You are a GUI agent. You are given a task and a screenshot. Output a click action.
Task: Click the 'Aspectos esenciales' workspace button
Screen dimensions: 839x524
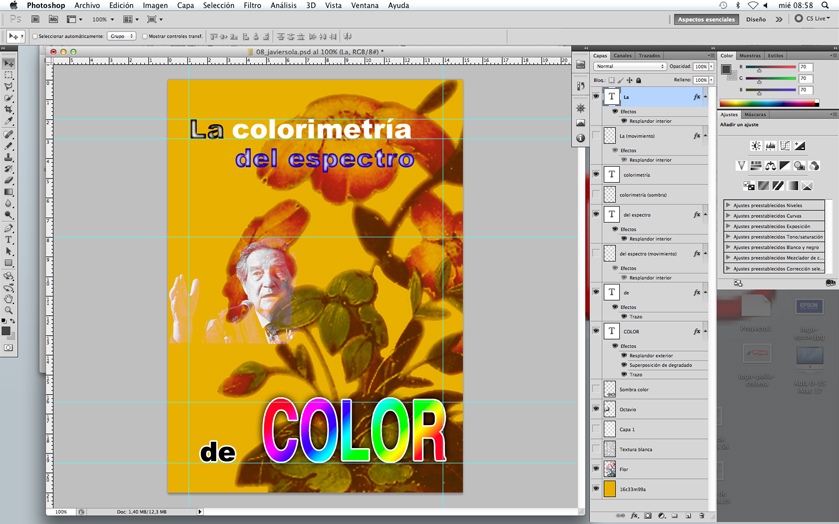[706, 19]
